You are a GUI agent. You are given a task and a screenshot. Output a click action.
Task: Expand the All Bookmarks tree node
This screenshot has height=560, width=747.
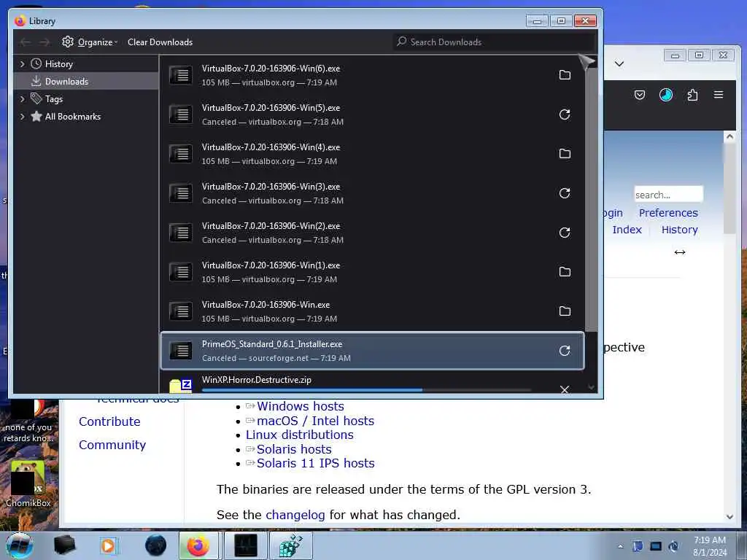22,117
